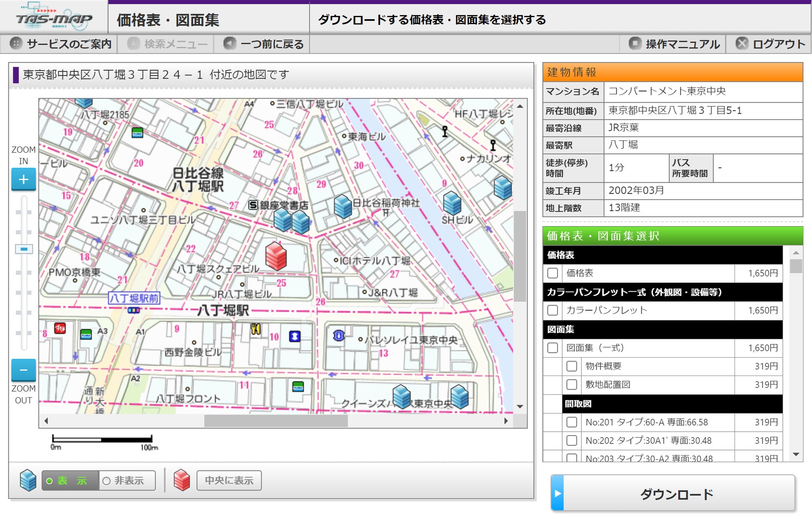Select the 非表示 radio option
The width and height of the screenshot is (812, 516).
(107, 481)
